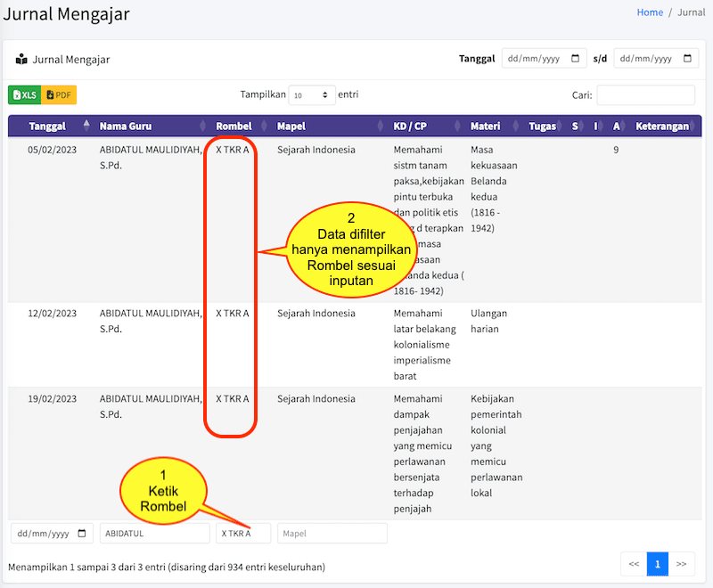Screen dimensions: 713x588
Task: Open calendar icon of start Tanggal field
Action: tap(575, 58)
